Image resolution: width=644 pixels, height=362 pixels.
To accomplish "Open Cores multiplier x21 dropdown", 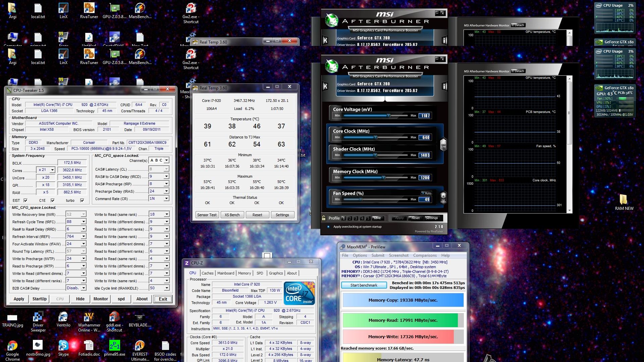I will tap(52, 170).
